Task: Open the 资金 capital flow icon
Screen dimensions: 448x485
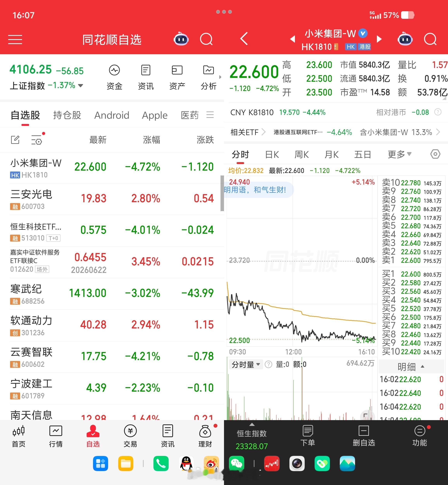Action: 114,77
